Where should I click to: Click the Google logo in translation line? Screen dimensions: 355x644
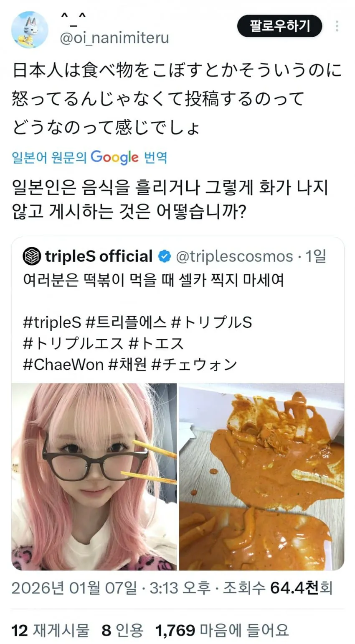pos(115,157)
